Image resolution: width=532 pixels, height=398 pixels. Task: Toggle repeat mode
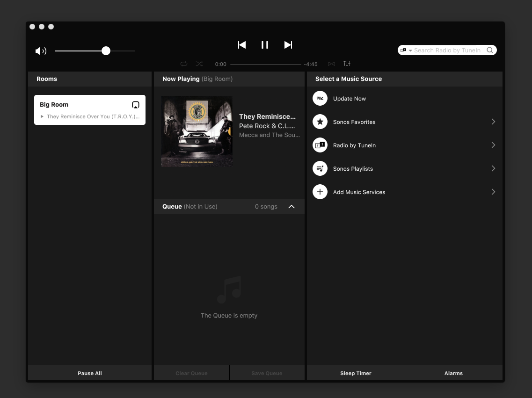click(184, 64)
